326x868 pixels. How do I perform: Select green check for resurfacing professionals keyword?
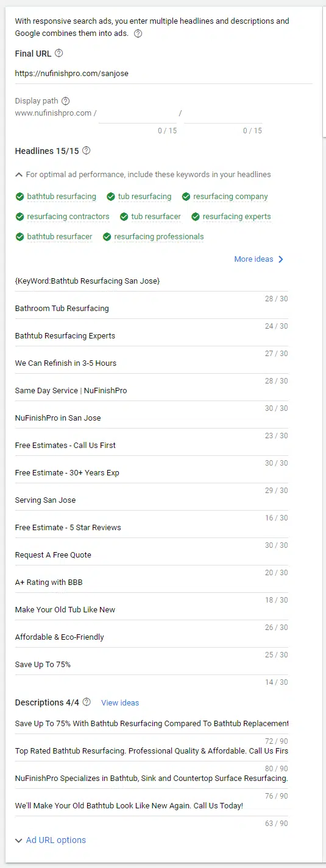107,237
